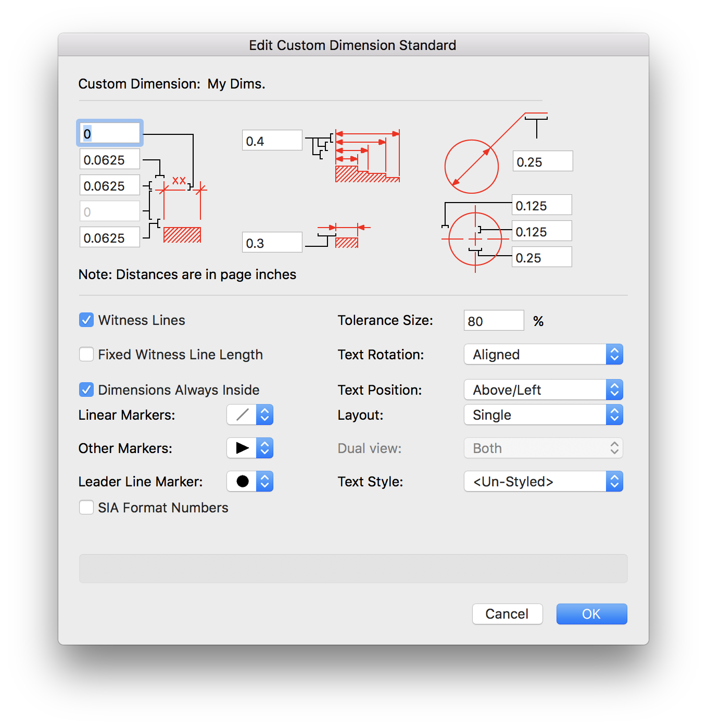707x728 pixels.
Task: Click OK to save the dimension standard
Action: pos(591,614)
